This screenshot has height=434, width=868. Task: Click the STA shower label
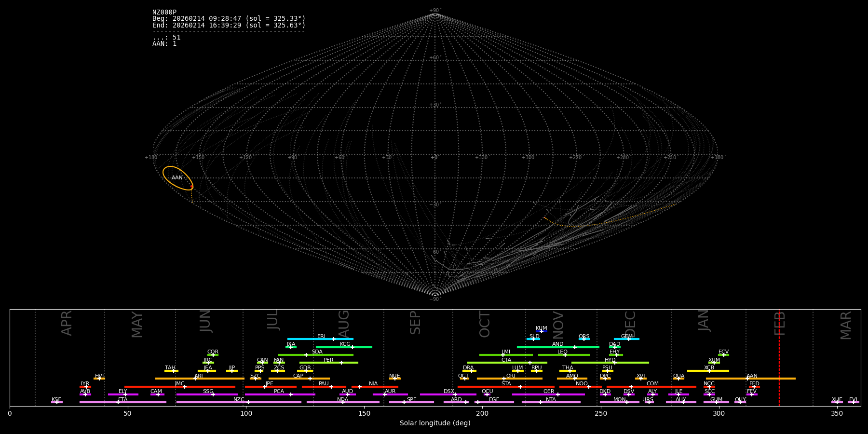[x=506, y=384]
